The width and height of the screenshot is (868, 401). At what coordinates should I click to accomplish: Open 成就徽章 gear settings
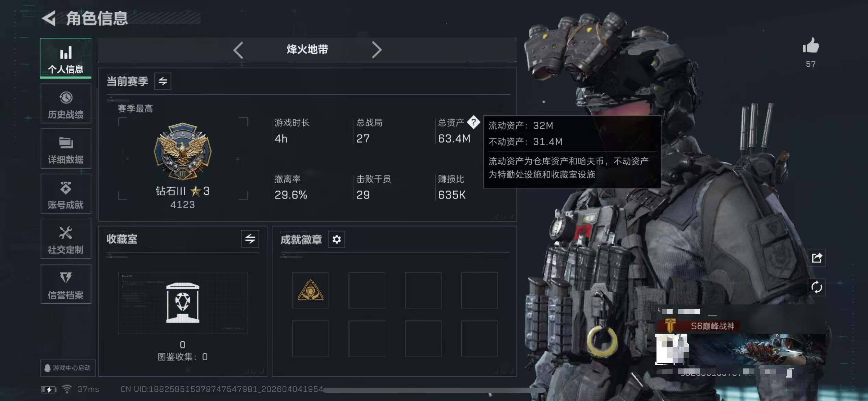pos(336,239)
